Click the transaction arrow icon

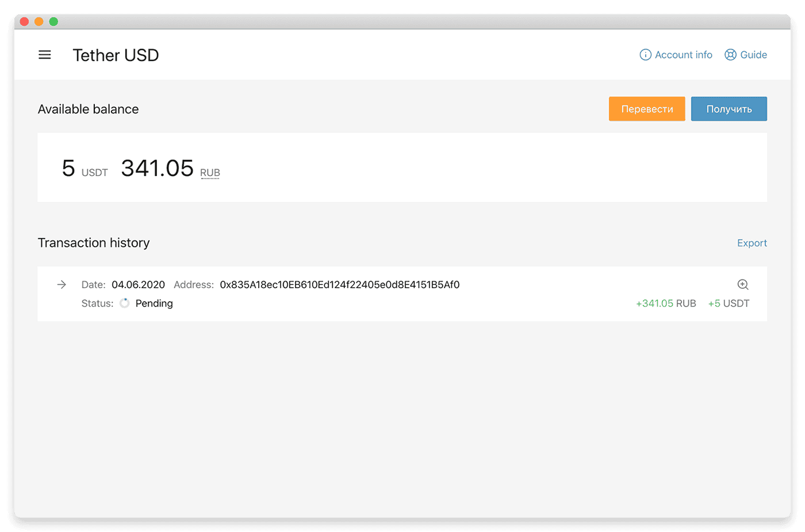62,284
